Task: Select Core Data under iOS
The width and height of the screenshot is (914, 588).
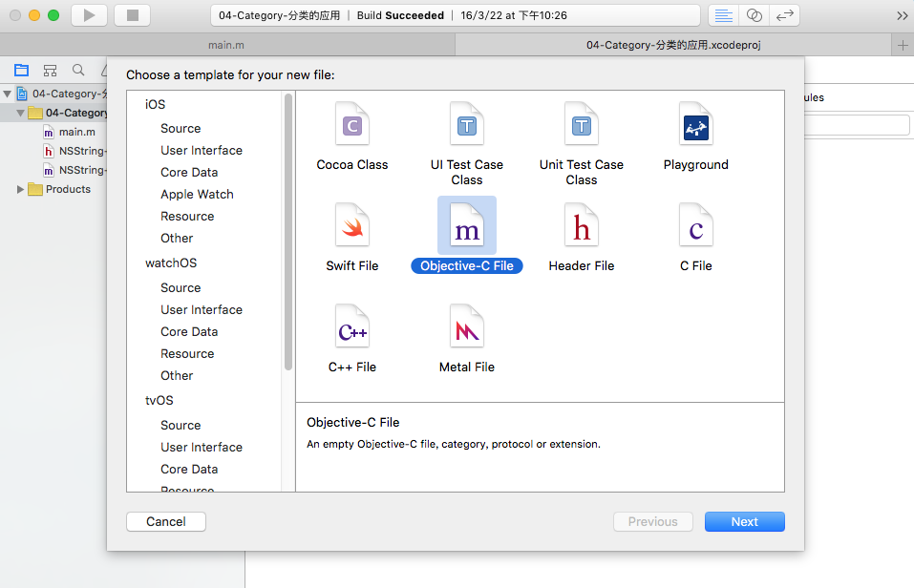Action: point(189,173)
